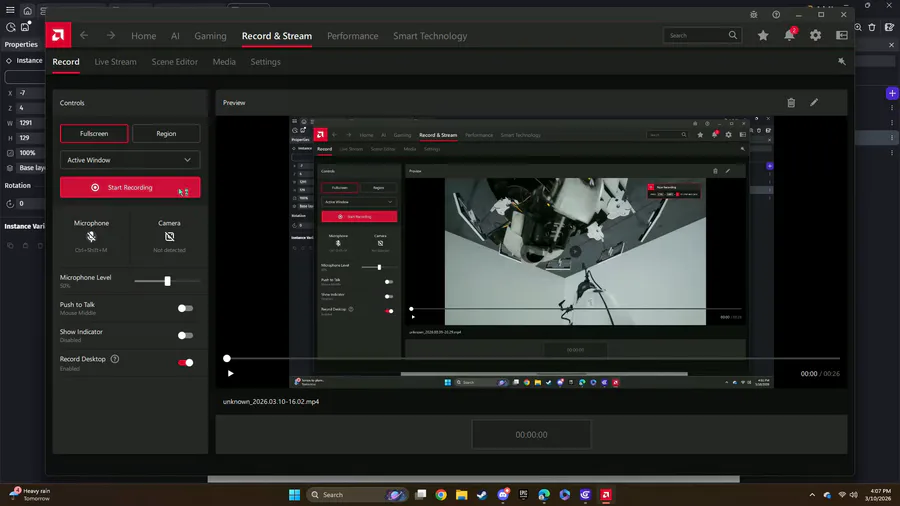Disable the Record Desktop toggle
The height and width of the screenshot is (506, 900).
coord(185,363)
